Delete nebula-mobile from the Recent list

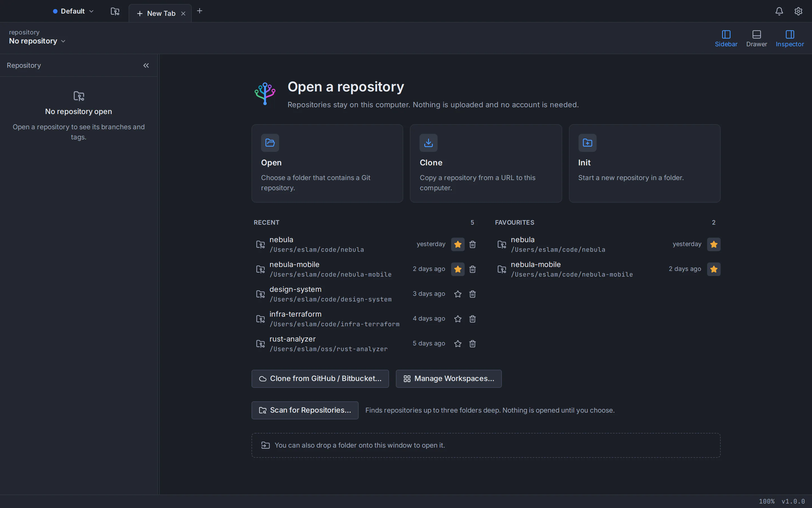(x=473, y=269)
